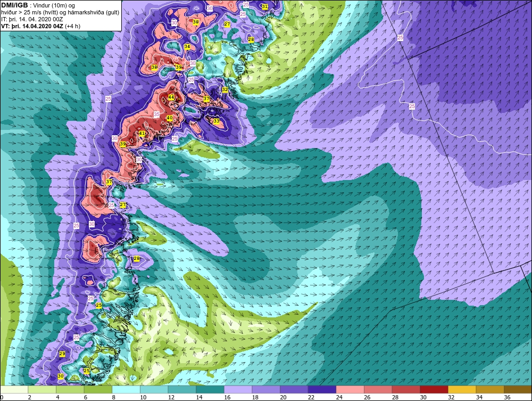Pick the legend swatch between 34 and 36
The image size is (532, 401).
coord(490,389)
